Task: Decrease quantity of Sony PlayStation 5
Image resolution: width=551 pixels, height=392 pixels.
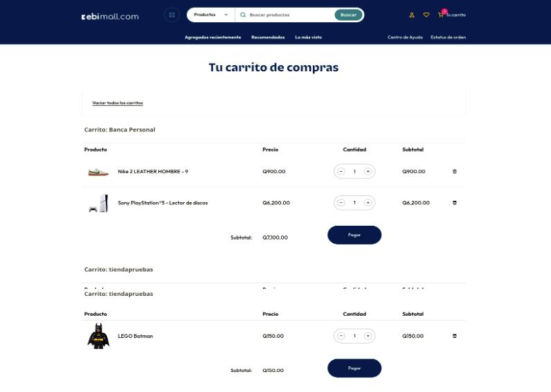Action: pyautogui.click(x=341, y=203)
